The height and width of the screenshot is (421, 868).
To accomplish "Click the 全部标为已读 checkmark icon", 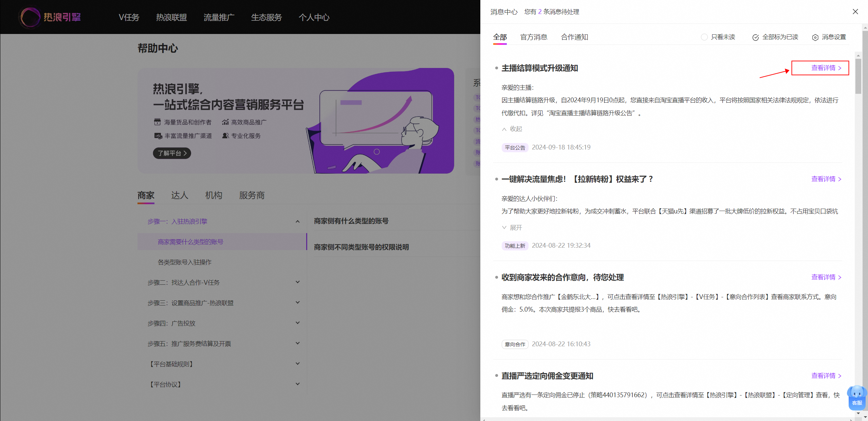I will [755, 37].
